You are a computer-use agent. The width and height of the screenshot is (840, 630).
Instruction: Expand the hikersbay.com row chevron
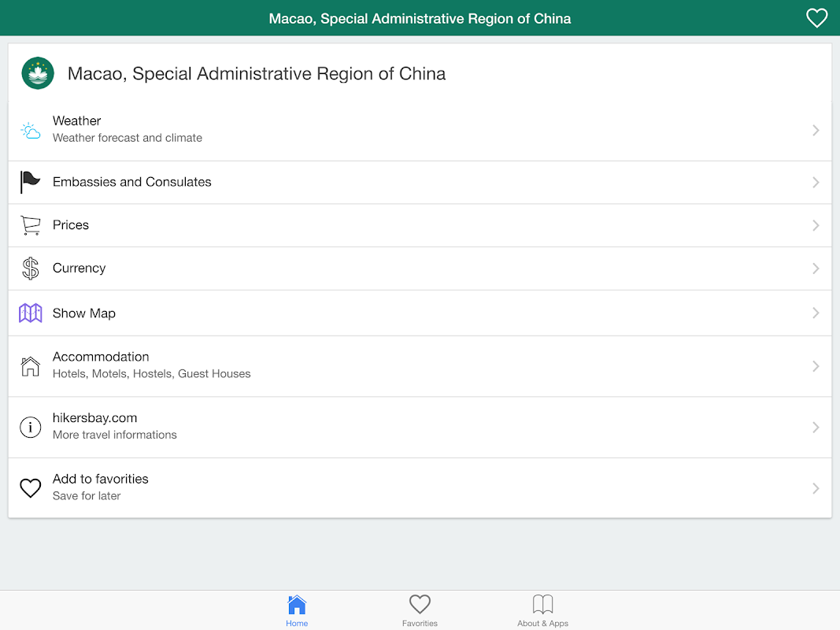pyautogui.click(x=816, y=428)
